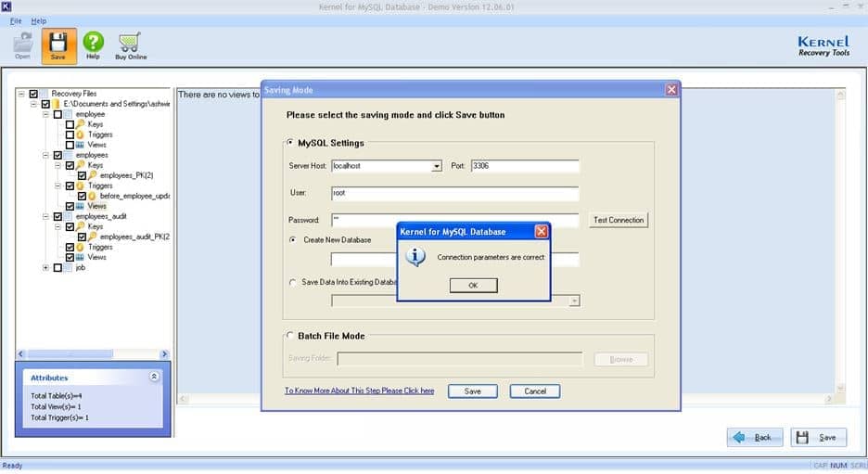
Task: Click the information icon in message box
Action: click(415, 256)
